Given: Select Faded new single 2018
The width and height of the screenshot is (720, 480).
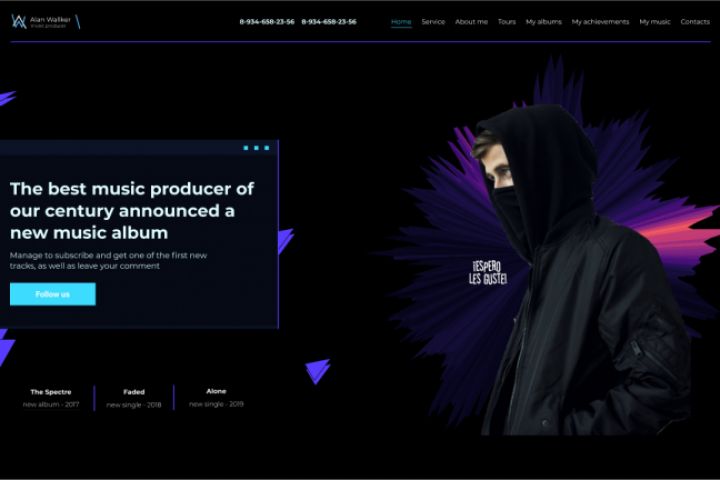Looking at the screenshot, I should (134, 398).
